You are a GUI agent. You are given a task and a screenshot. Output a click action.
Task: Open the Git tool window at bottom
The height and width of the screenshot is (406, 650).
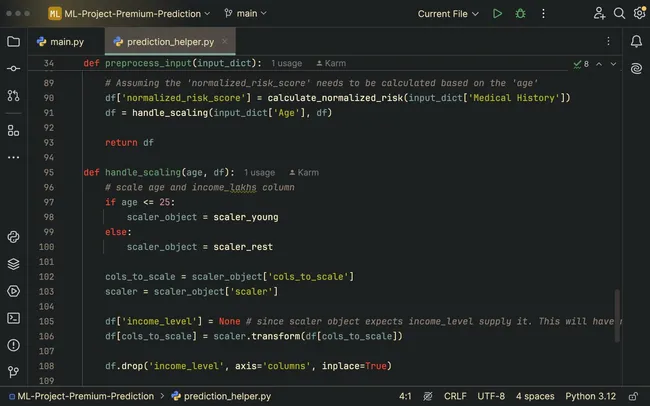tap(13, 372)
